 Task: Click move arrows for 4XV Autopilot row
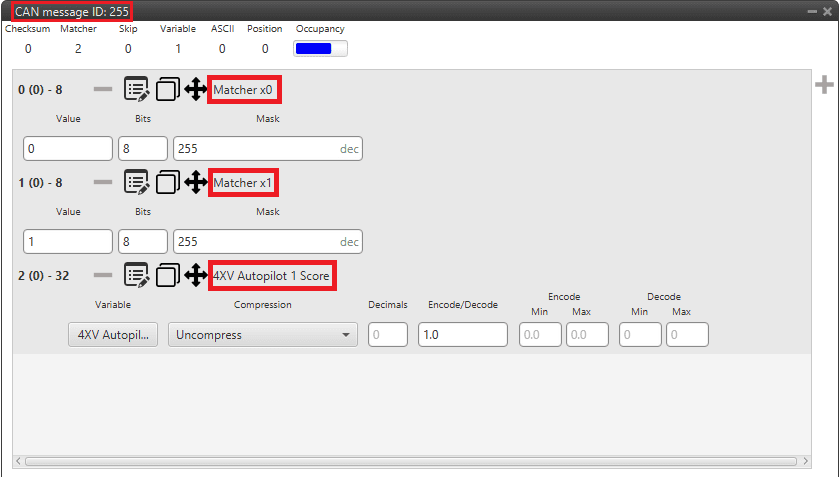pyautogui.click(x=196, y=275)
